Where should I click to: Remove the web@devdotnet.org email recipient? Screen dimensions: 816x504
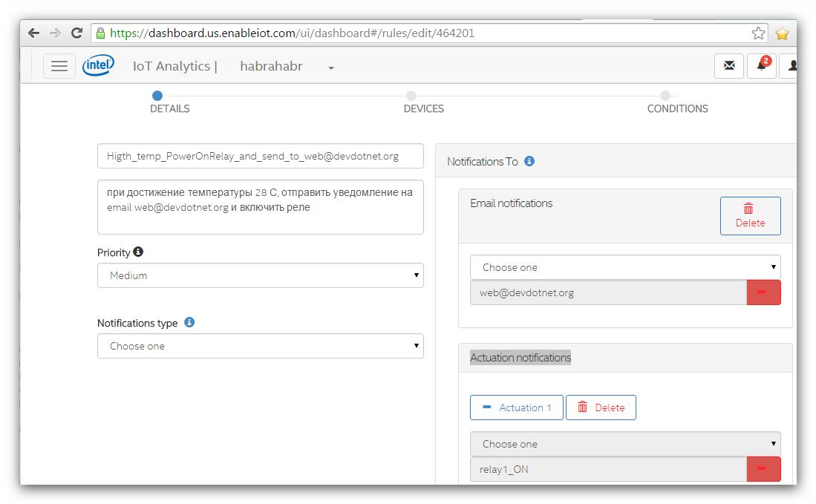763,292
